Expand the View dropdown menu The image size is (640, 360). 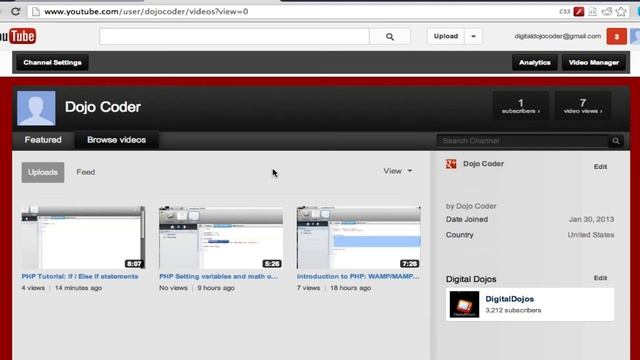(x=398, y=171)
